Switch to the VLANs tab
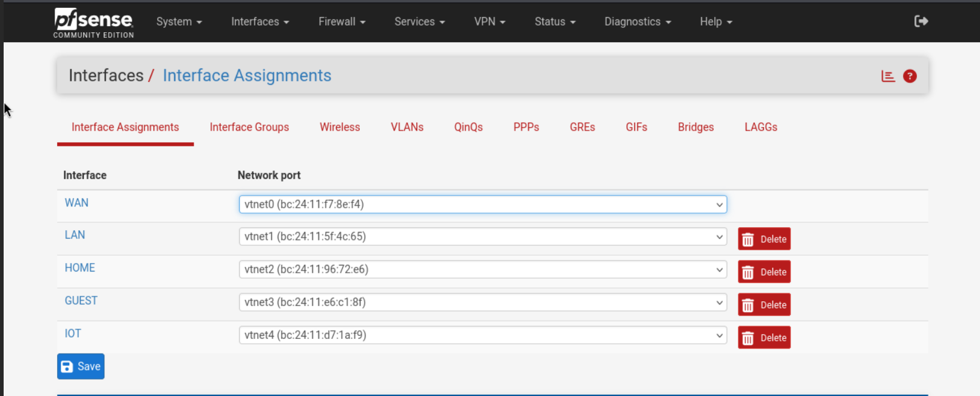Image resolution: width=980 pixels, height=396 pixels. coord(407,128)
